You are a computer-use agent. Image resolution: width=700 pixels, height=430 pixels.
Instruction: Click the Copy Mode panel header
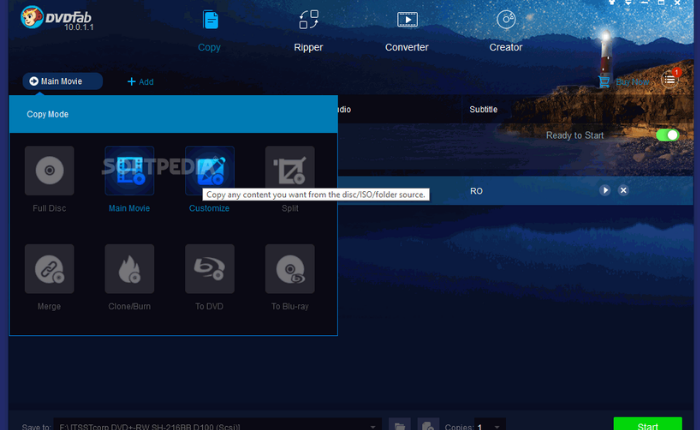[173, 114]
